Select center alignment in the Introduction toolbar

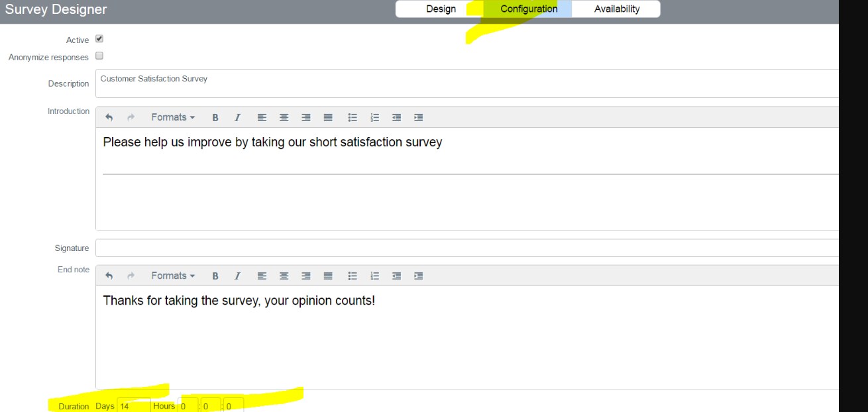[x=284, y=117]
